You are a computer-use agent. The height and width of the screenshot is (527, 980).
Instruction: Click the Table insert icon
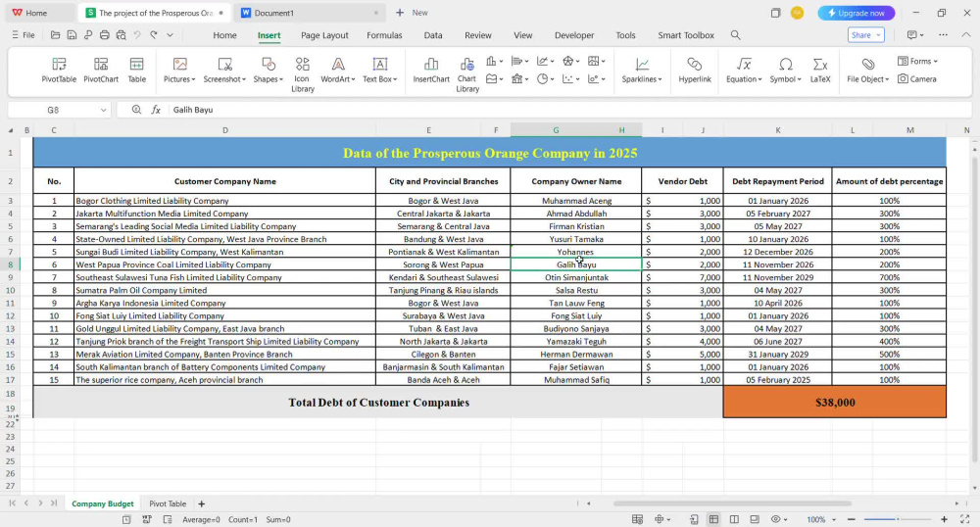coord(136,70)
